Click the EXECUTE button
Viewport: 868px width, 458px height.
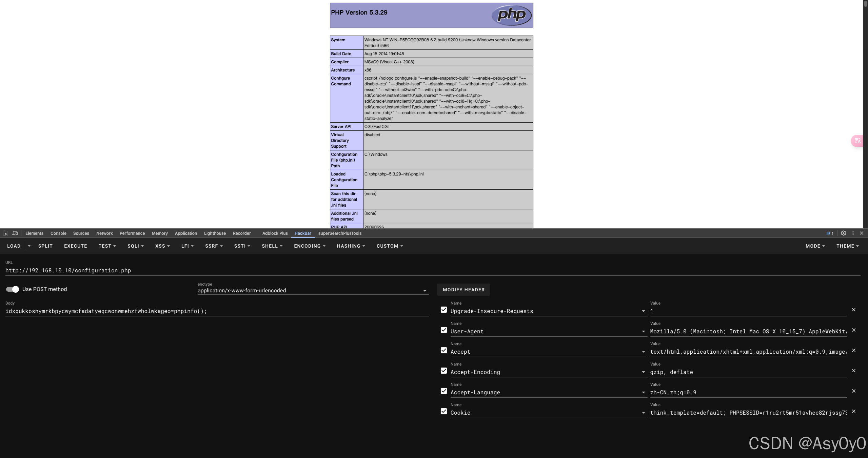[76, 246]
